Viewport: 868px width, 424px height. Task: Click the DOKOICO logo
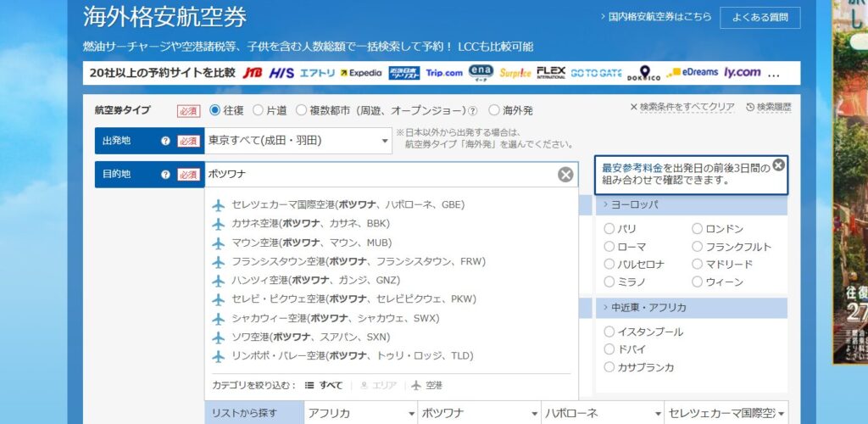click(644, 73)
